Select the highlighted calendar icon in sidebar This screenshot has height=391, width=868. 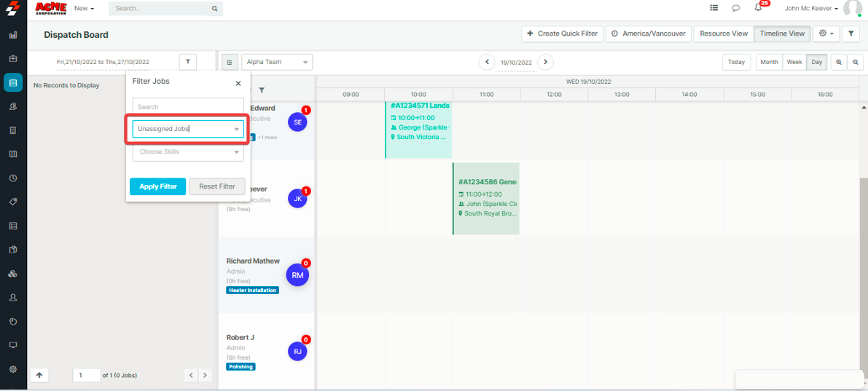[13, 82]
